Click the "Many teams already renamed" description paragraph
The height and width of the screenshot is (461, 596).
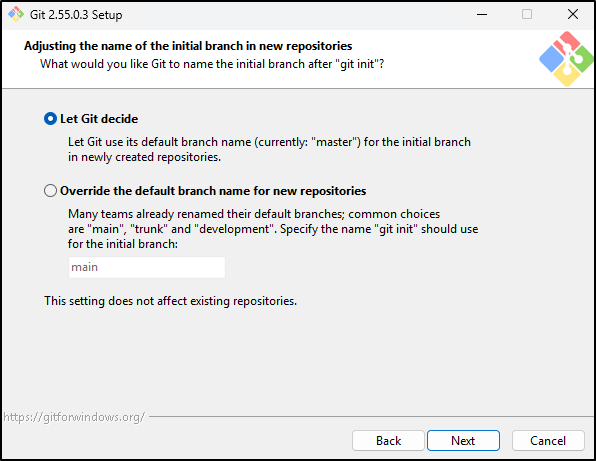click(x=273, y=229)
